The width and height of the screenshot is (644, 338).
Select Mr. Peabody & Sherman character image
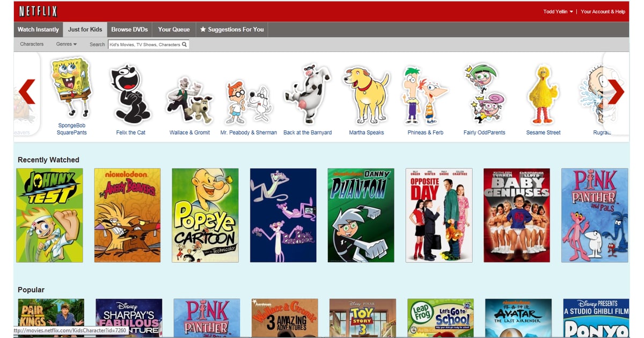coord(248,101)
